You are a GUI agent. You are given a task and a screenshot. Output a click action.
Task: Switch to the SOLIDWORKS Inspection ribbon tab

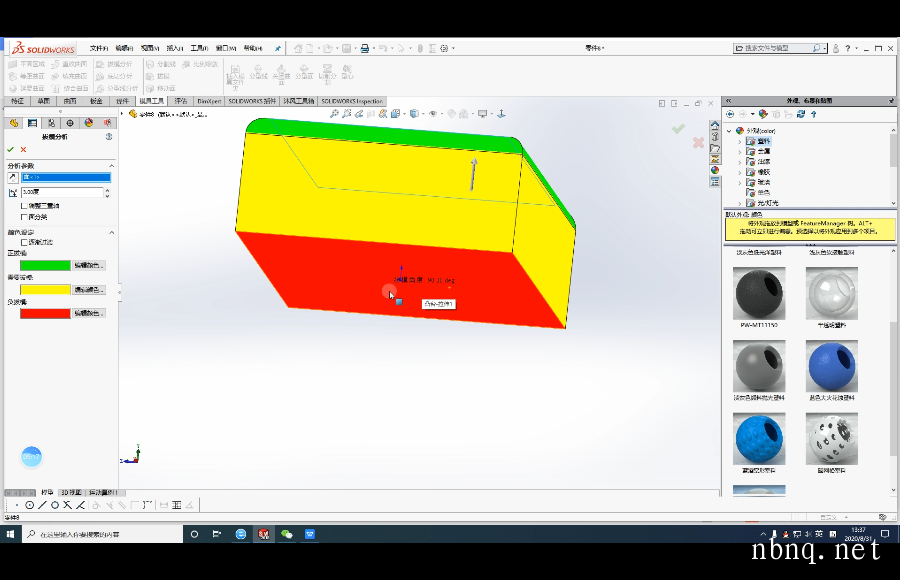[351, 101]
